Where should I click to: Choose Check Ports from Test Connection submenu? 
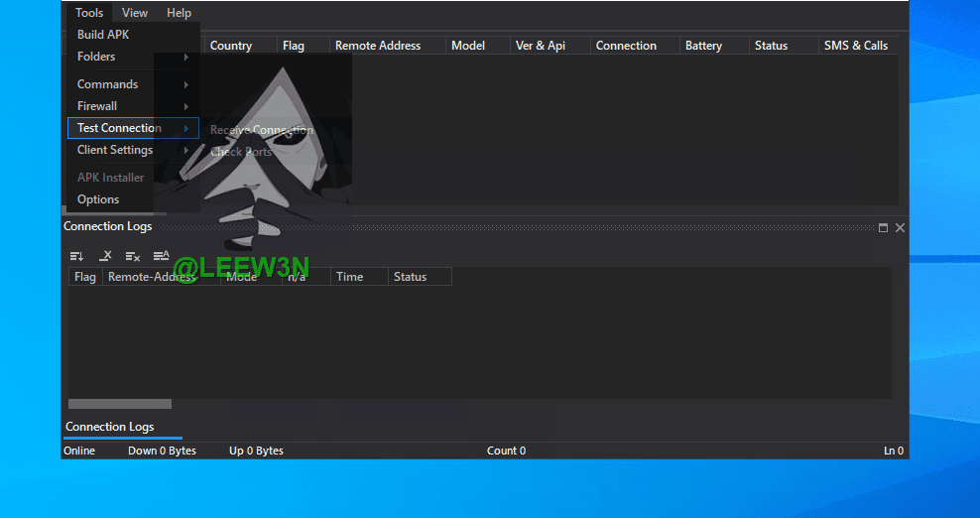241,152
